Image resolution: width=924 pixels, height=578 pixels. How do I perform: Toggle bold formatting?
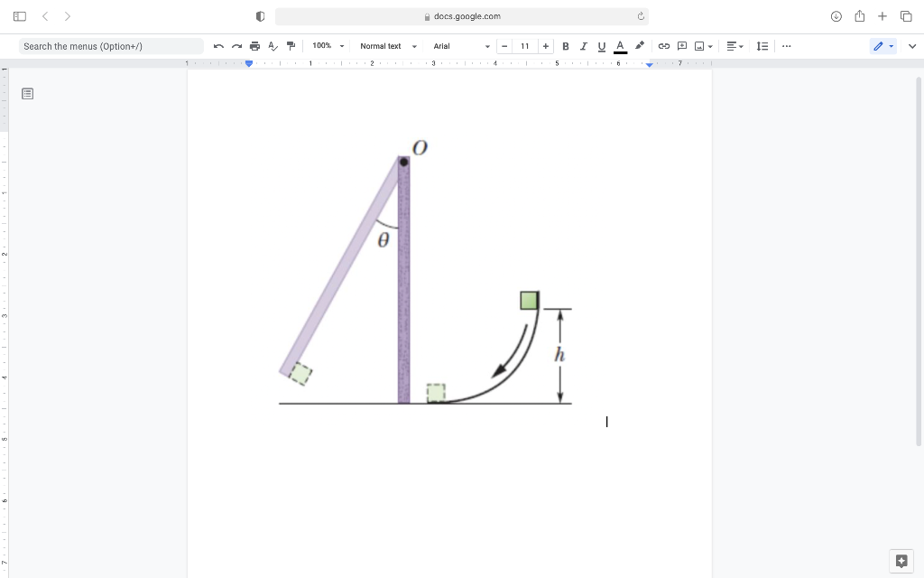pyautogui.click(x=566, y=46)
